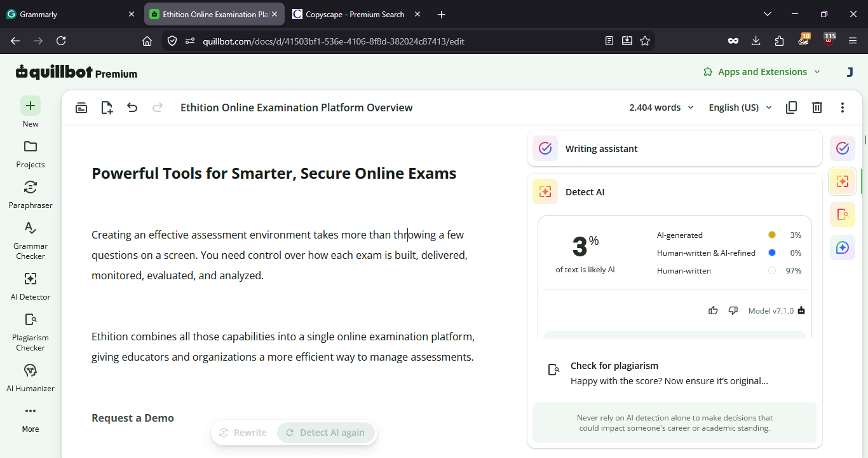Open the browser downloads panel
Screen dimensions: 868x458
[x=756, y=41]
